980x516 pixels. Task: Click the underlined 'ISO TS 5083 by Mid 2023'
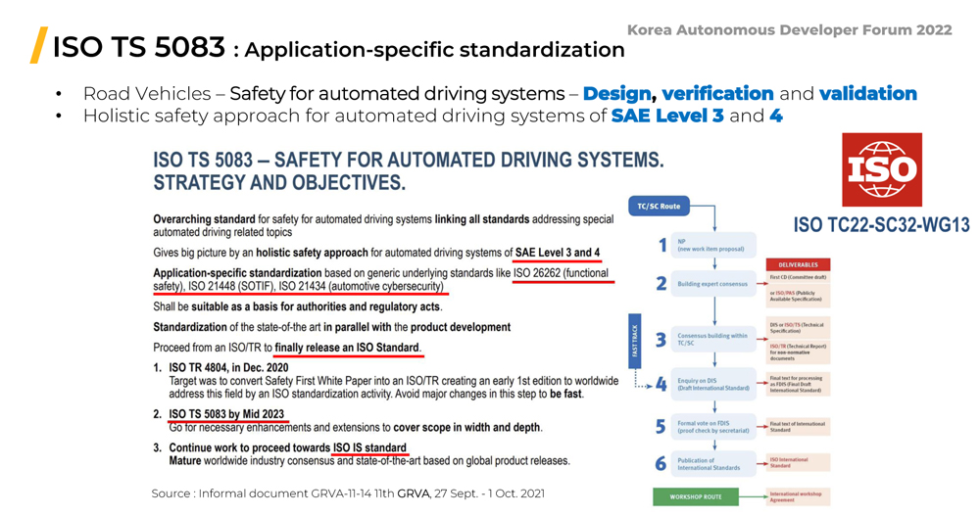(226, 414)
